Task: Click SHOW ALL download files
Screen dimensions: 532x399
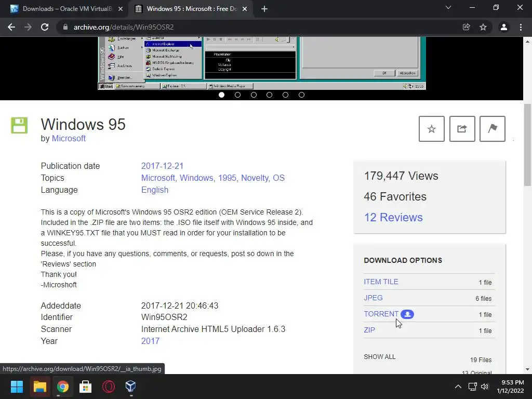Action: coord(380,356)
